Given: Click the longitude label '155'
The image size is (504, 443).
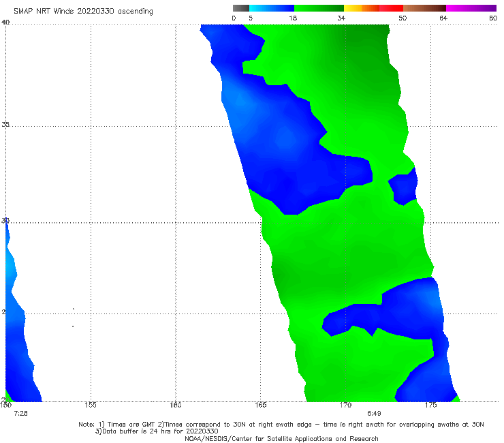Looking at the screenshot, I should [91, 405].
